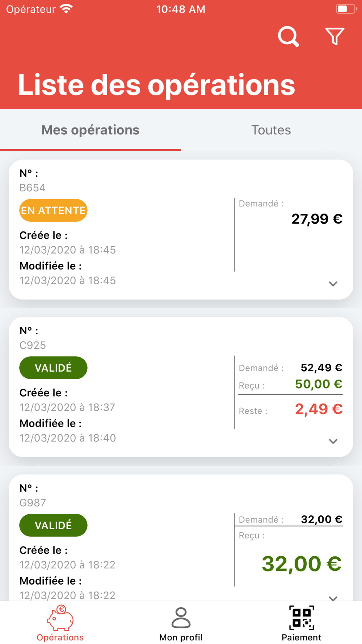This screenshot has height=644, width=362.
Task: Tap the large green 32,00 € received amount
Action: tap(301, 564)
